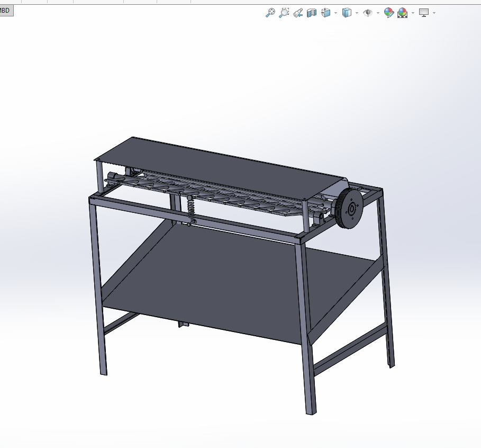This screenshot has width=481, height=448.
Task: Open the Hide/Show Items dropdown arrow
Action: coord(378,13)
